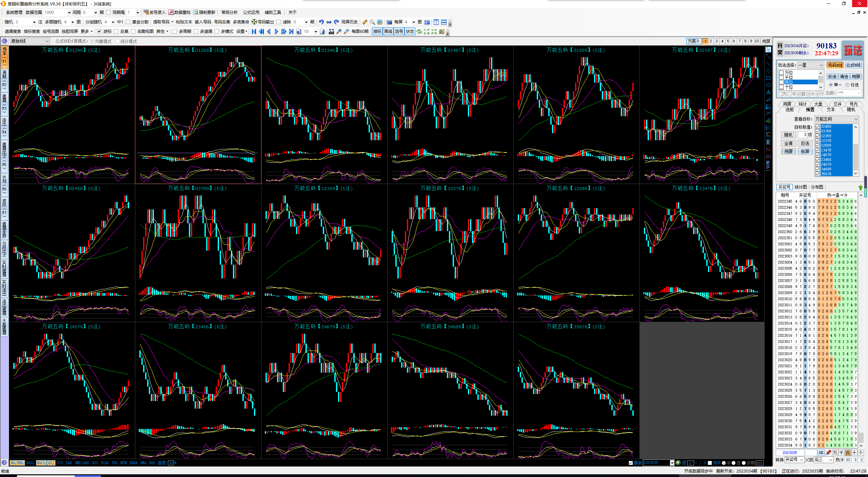Image resolution: width=868 pixels, height=477 pixels.
Task: Check the 万位 position checkbox
Action: [781, 72]
